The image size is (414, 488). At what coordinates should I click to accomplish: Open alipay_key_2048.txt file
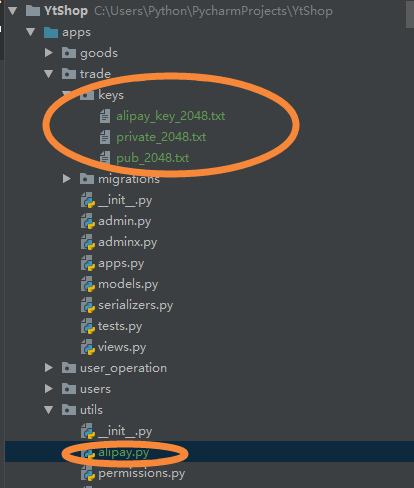tap(171, 116)
